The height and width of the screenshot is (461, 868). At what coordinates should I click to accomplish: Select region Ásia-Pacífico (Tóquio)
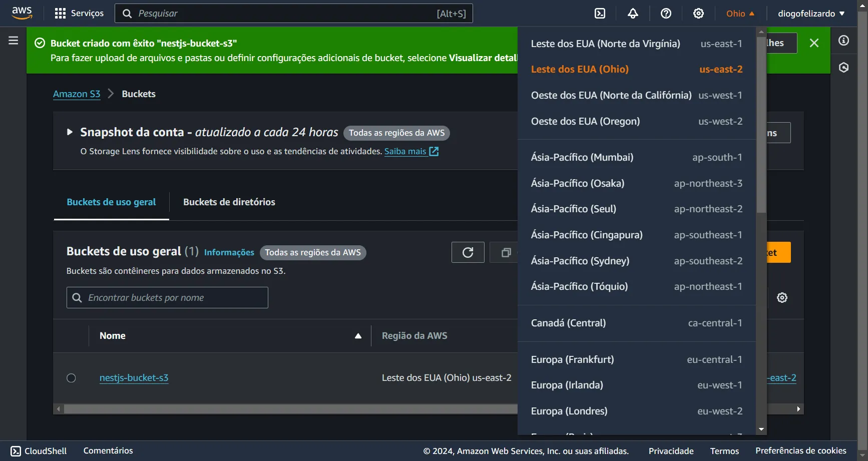click(637, 286)
